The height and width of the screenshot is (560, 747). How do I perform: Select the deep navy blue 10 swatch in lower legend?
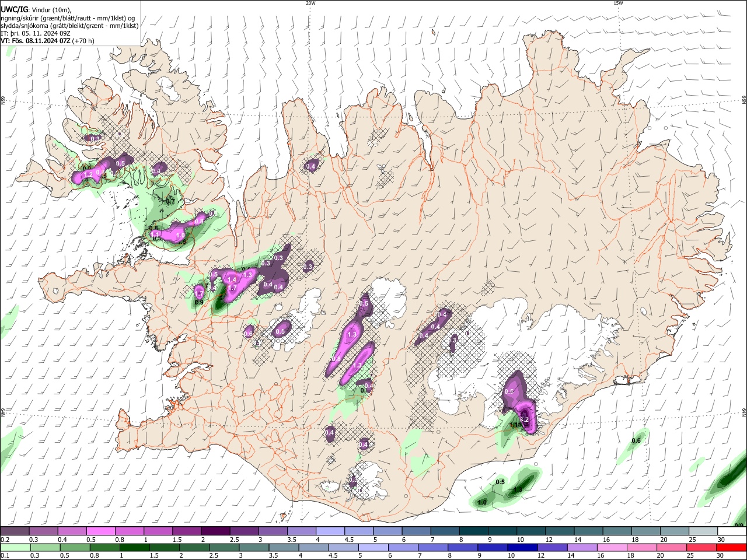pyautogui.click(x=523, y=547)
